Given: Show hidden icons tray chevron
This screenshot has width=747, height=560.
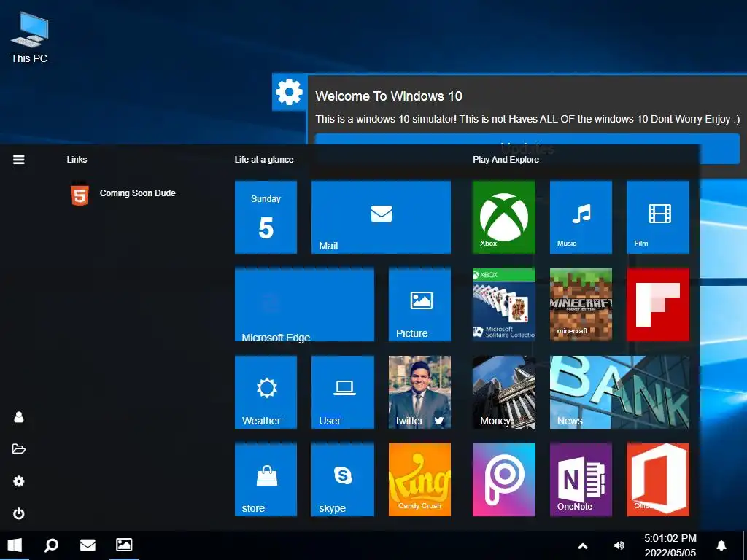Looking at the screenshot, I should coord(583,546).
